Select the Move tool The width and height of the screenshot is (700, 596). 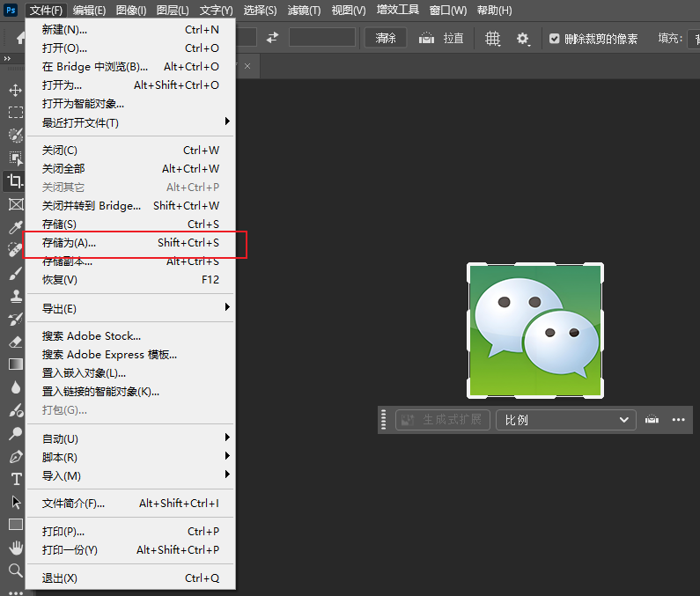pyautogui.click(x=16, y=90)
